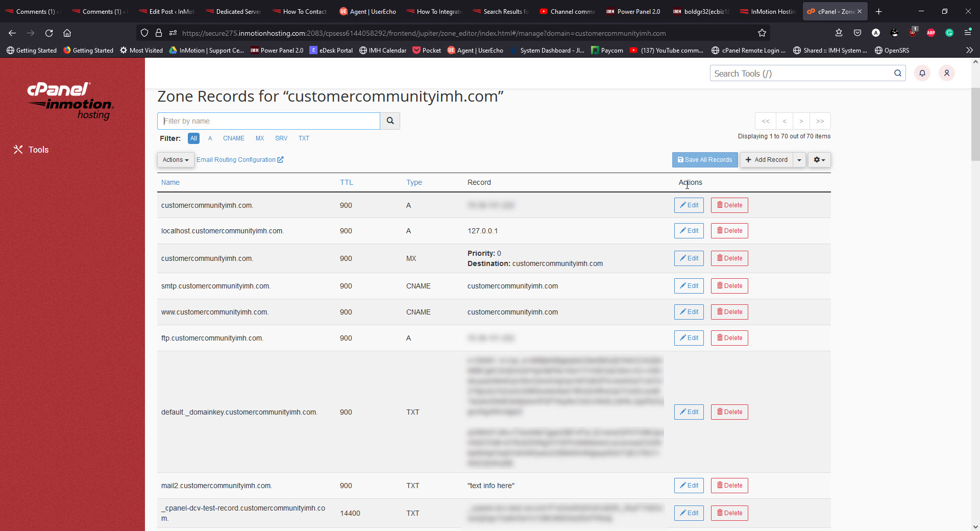Open Email Routing Configuration link
The image size is (980, 531).
coord(239,160)
